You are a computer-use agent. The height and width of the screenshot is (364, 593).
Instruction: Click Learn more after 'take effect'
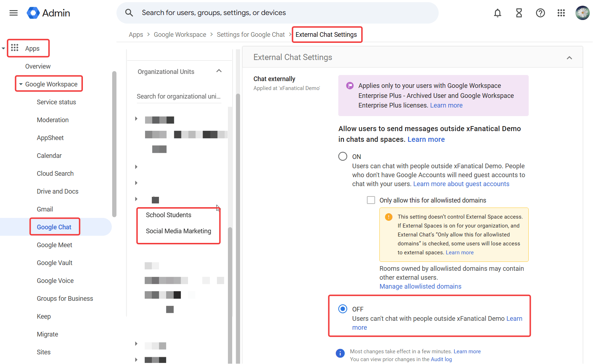coord(467,351)
